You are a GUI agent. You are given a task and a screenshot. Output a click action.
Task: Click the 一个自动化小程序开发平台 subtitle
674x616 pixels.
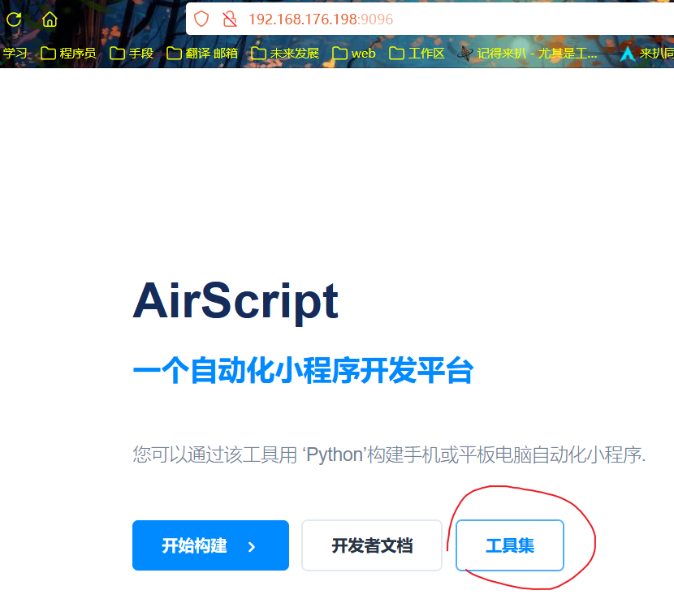[x=303, y=370]
